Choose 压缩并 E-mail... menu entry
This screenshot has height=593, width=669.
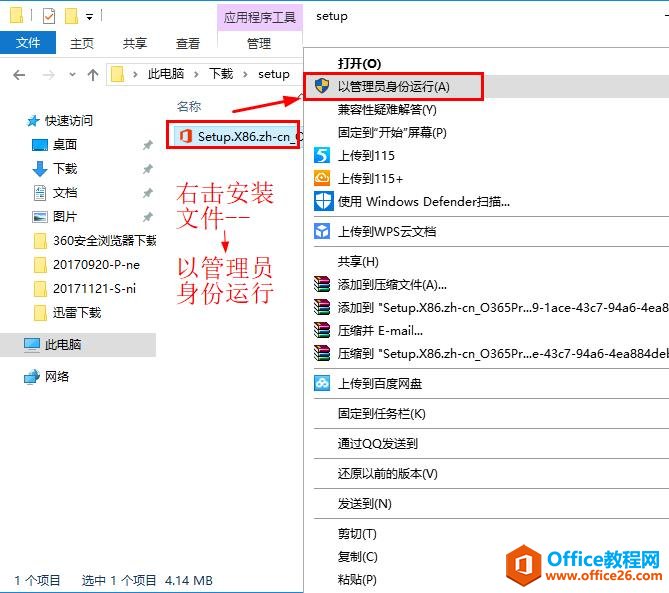(380, 331)
